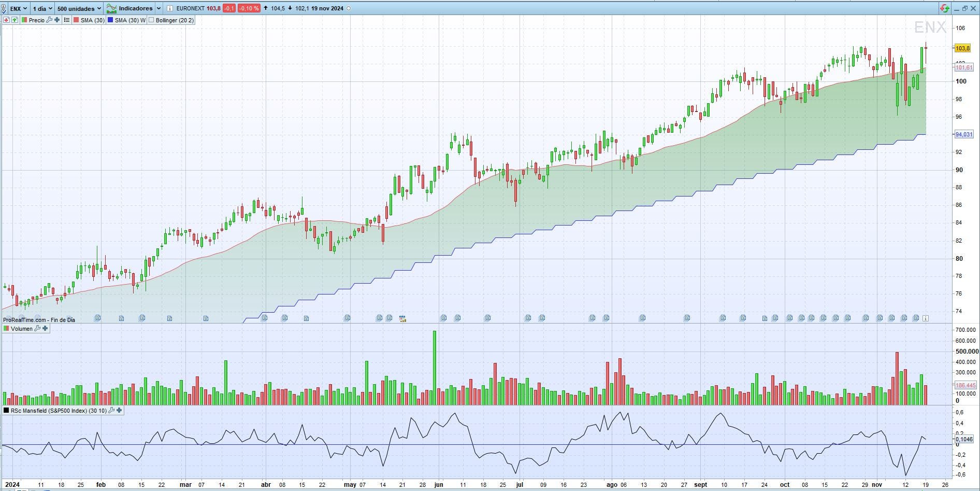Click the info marker icon at chart's right end
Screen dimensions: 980x491
(926, 318)
